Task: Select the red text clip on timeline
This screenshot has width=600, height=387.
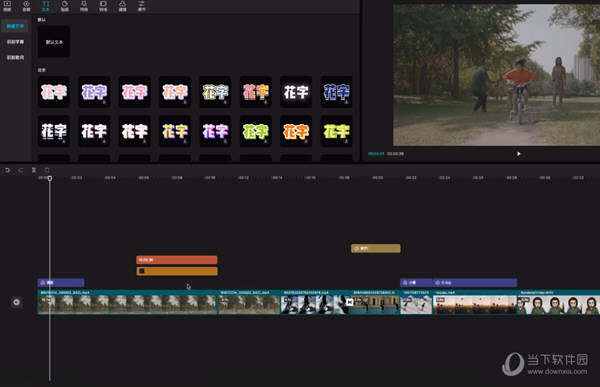Action: tap(177, 260)
